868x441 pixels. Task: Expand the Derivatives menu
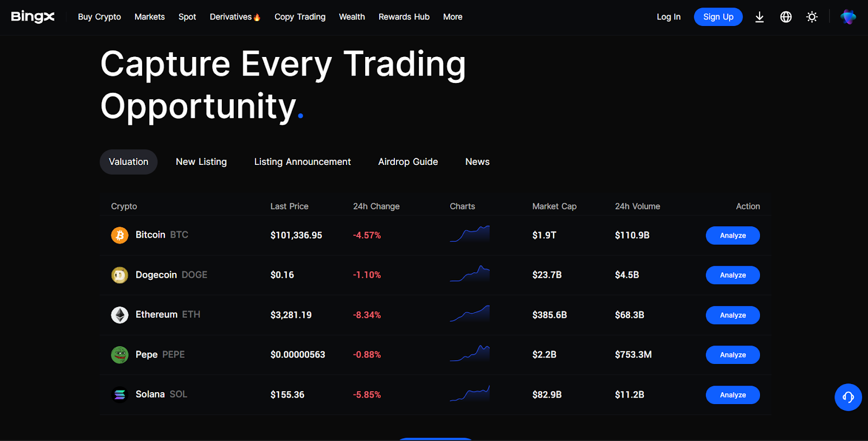[234, 17]
